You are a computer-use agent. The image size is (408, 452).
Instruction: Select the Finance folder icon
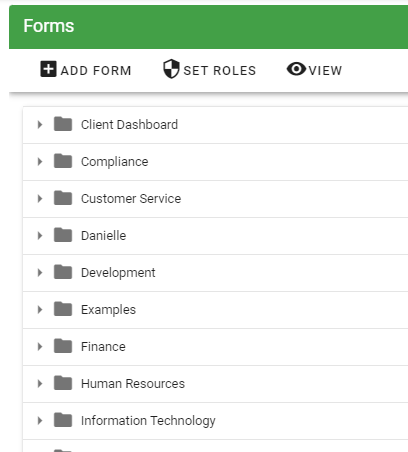coord(63,346)
